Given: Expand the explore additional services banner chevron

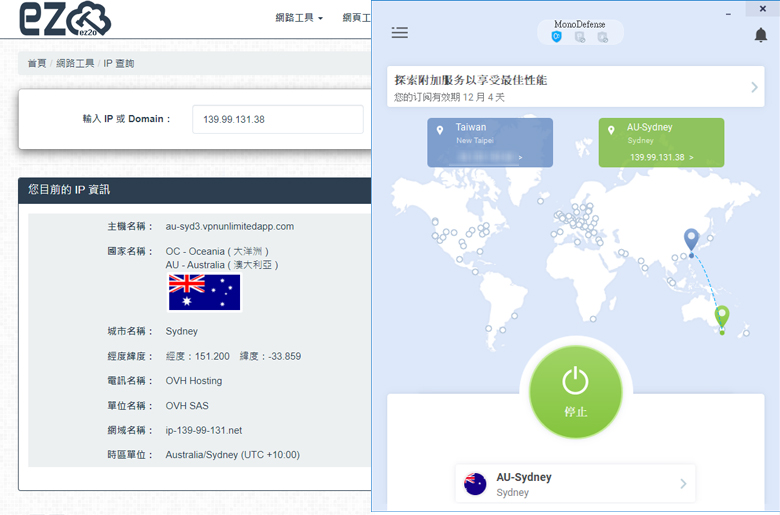Looking at the screenshot, I should (x=754, y=87).
